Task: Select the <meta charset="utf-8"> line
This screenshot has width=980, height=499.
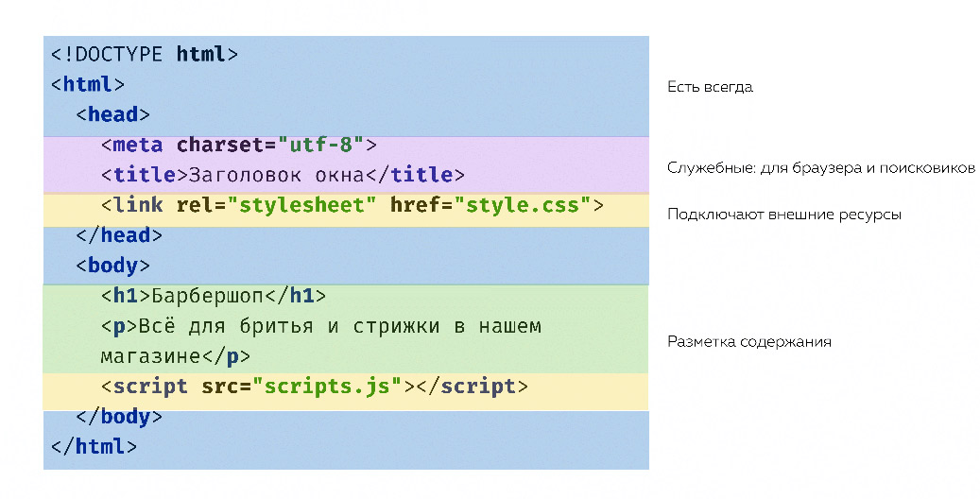Action: (x=239, y=146)
